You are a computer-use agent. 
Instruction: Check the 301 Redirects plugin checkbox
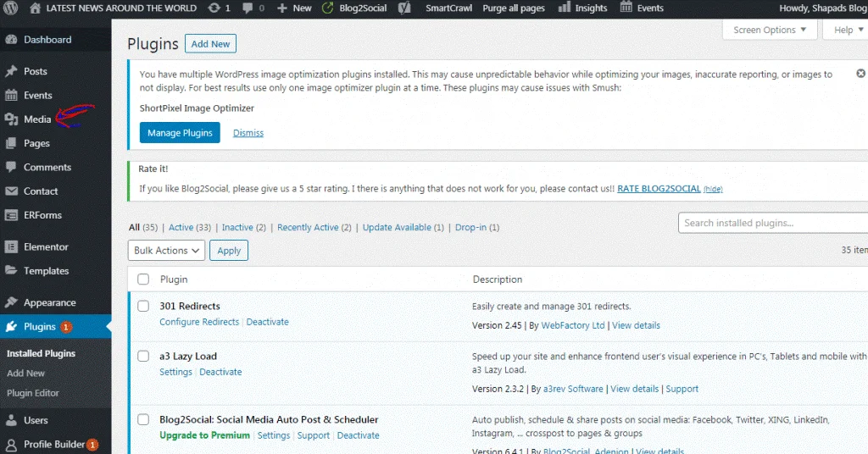tap(143, 306)
